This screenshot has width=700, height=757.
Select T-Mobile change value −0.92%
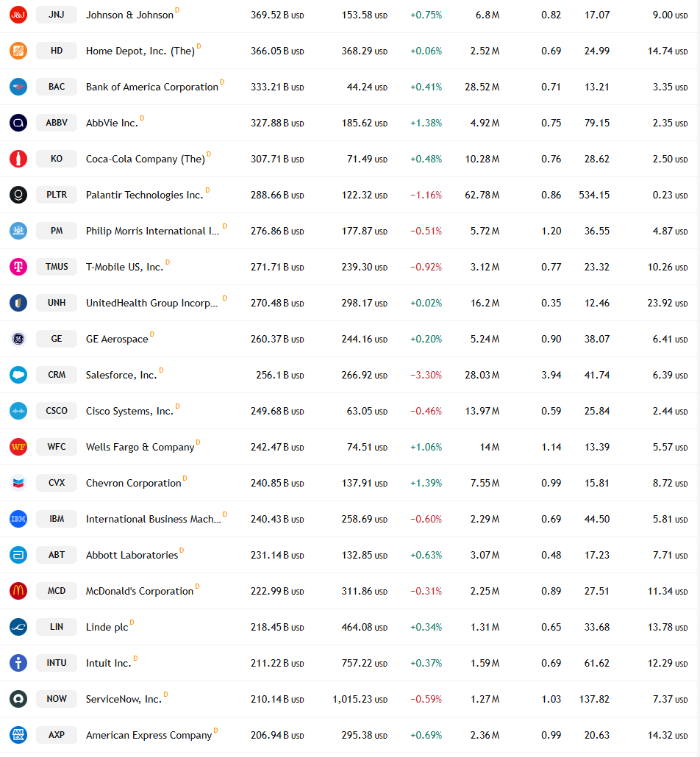click(426, 267)
